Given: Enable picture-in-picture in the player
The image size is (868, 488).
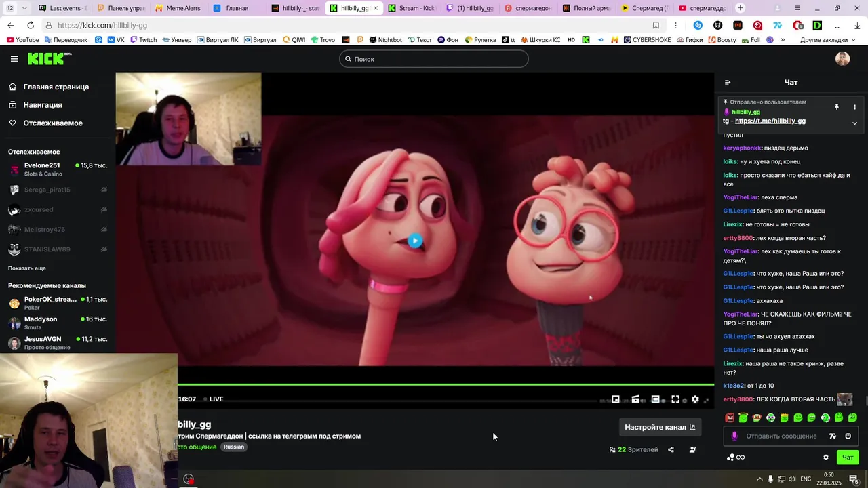Looking at the screenshot, I should coord(616,399).
